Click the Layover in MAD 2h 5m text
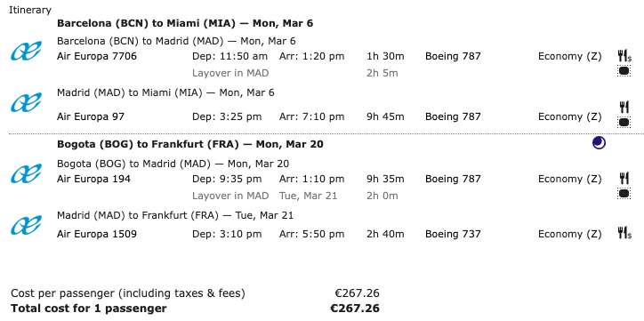The image size is (644, 321). (295, 74)
